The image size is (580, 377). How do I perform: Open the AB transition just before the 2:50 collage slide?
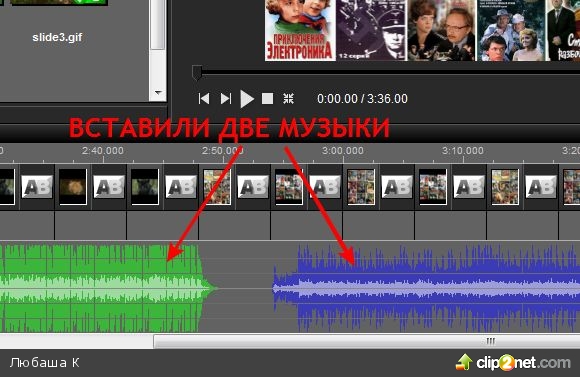[x=181, y=187]
